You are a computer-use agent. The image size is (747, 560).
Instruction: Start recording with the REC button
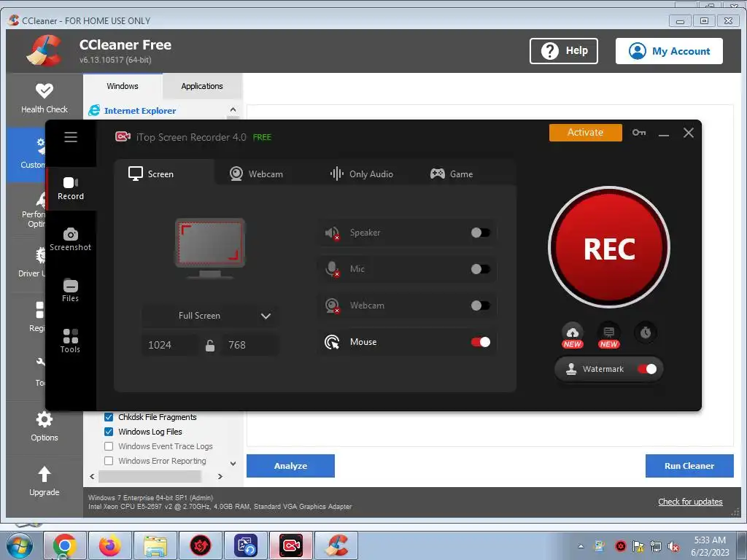coord(609,248)
